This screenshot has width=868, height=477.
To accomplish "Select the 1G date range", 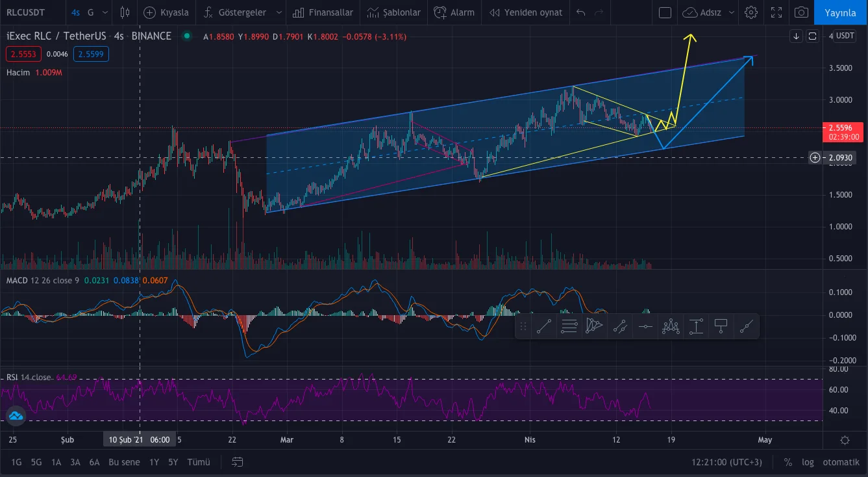I will coord(16,462).
